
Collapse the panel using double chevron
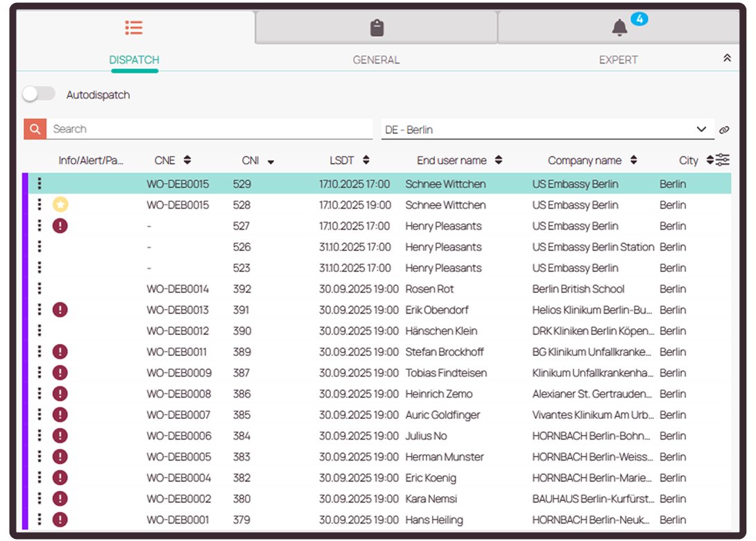[x=727, y=58]
